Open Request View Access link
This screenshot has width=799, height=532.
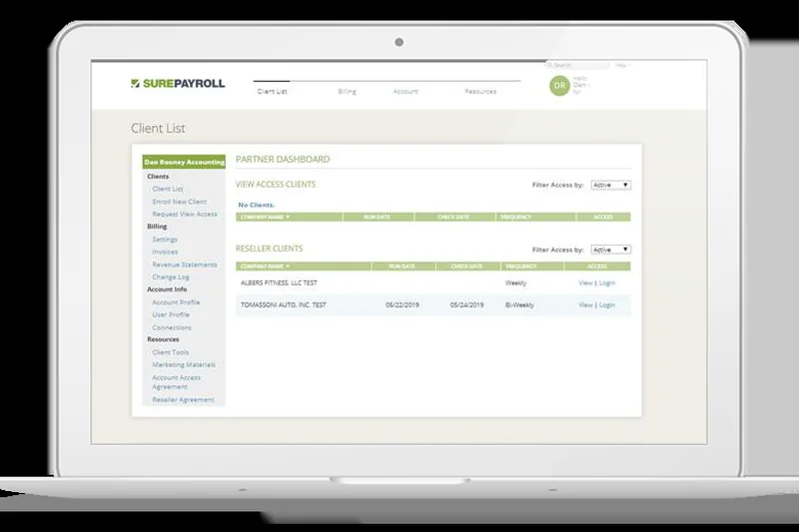click(x=185, y=215)
